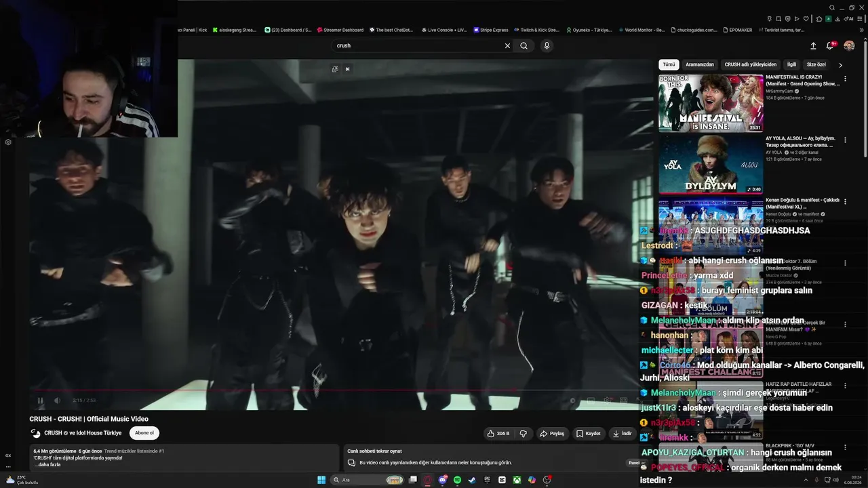Open the AY YOLA BYLBYLYM thumbnail
The image size is (868, 488).
711,165
